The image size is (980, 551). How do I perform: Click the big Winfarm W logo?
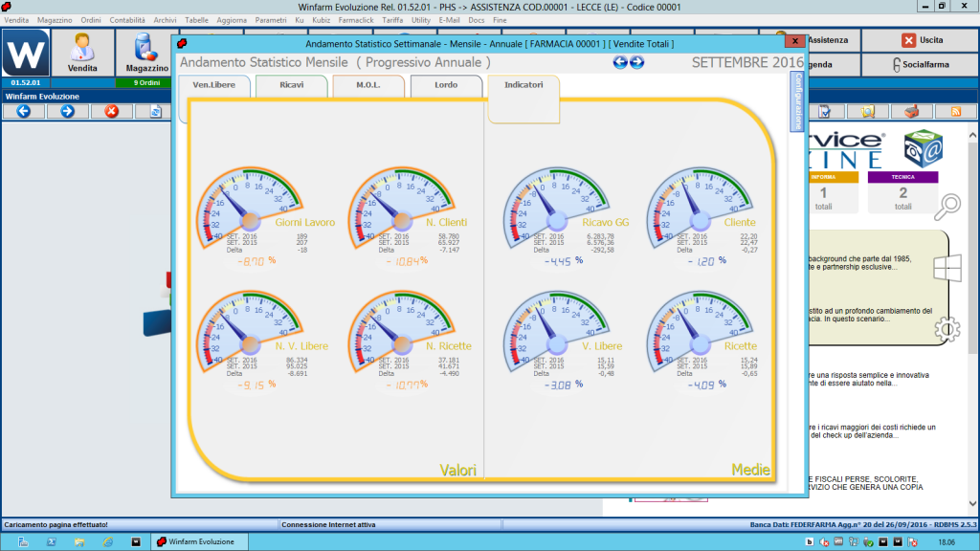click(26, 54)
